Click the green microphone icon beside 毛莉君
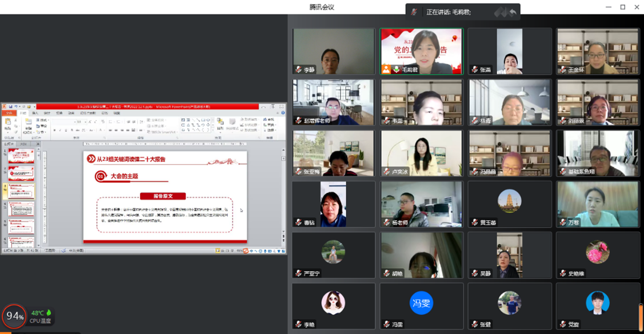 [x=396, y=69]
